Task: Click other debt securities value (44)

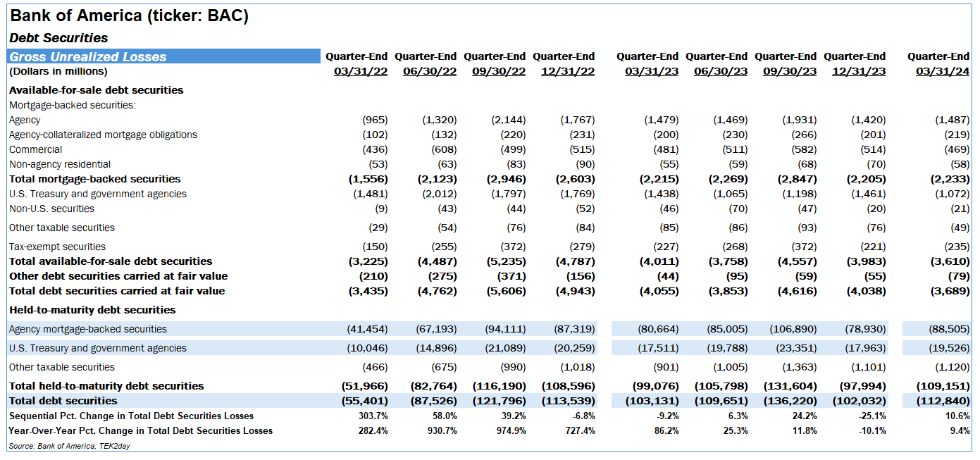Action: coord(667,276)
